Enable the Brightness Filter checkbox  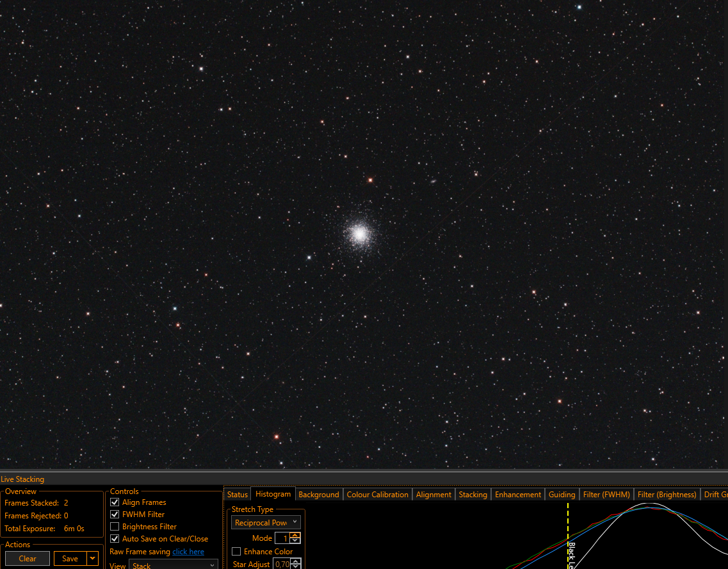pyautogui.click(x=115, y=526)
